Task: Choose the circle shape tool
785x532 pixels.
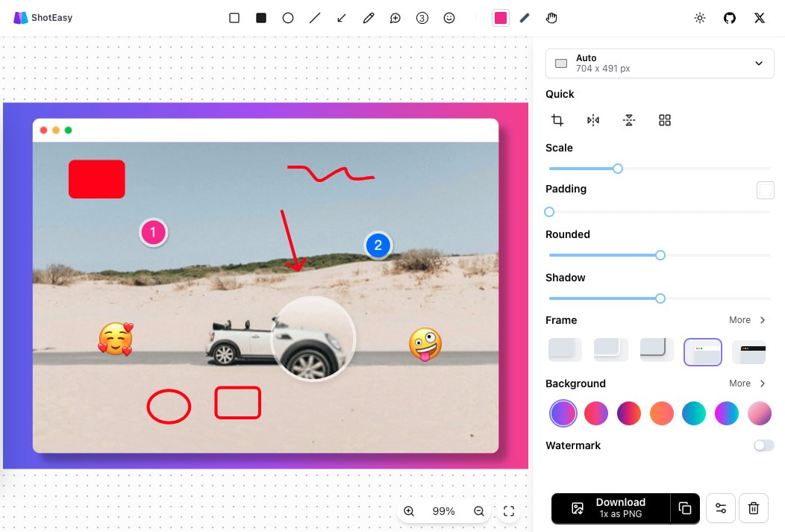Action: tap(288, 18)
